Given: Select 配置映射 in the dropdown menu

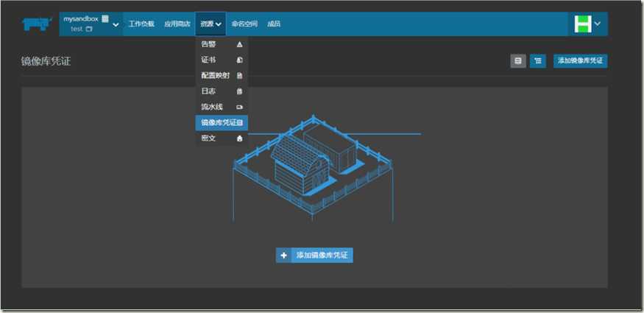Looking at the screenshot, I should click(222, 76).
